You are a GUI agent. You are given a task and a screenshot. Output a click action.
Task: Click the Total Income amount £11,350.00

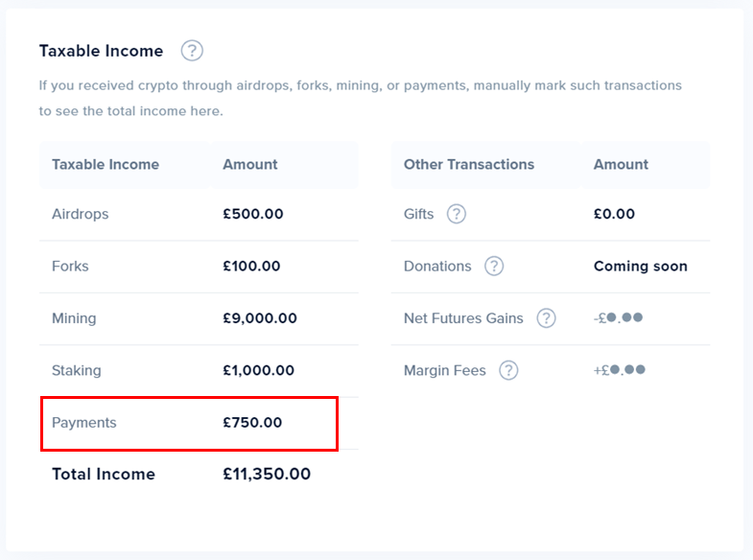(x=267, y=474)
